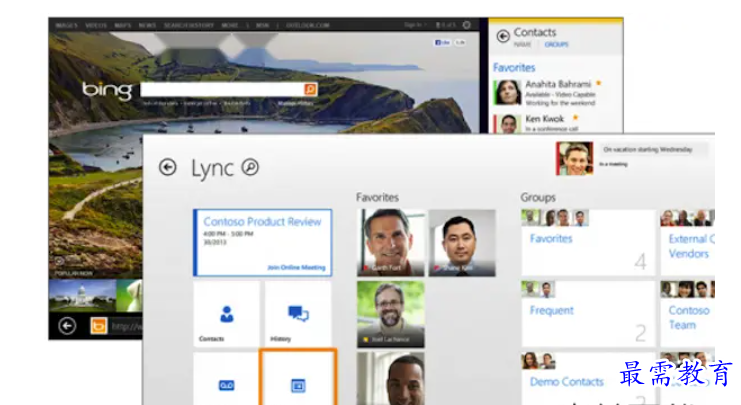The width and height of the screenshot is (741, 405).
Task: Click Join Online Meeting link
Action: pyautogui.click(x=296, y=267)
